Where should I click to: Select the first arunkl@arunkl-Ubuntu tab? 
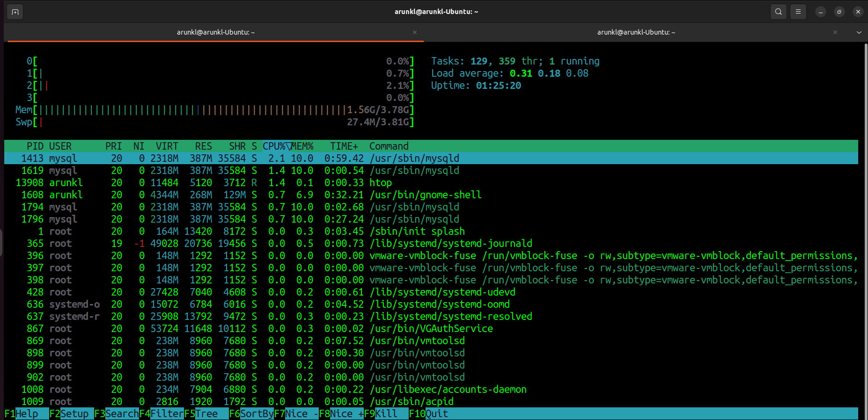[216, 32]
